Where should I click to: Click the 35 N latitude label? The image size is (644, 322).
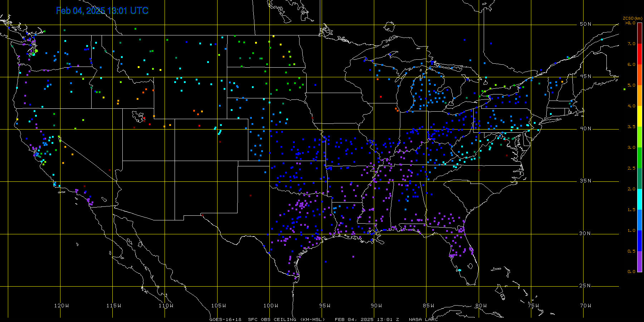[x=586, y=181]
